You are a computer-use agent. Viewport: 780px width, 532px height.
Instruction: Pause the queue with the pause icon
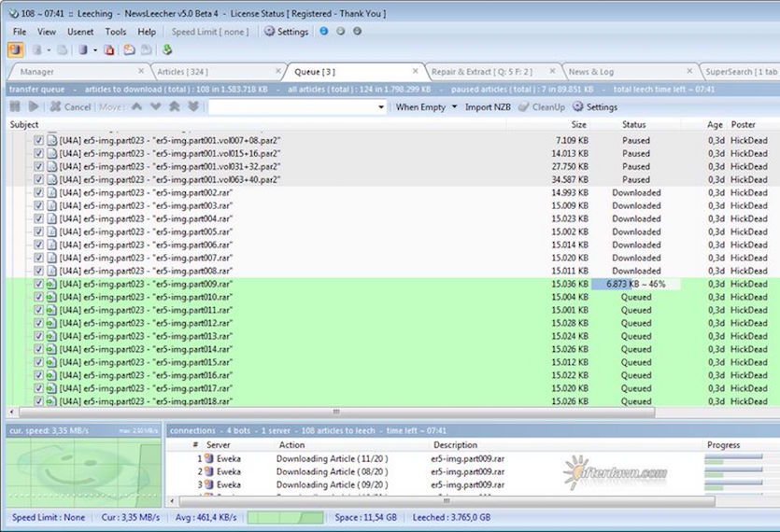click(16, 106)
